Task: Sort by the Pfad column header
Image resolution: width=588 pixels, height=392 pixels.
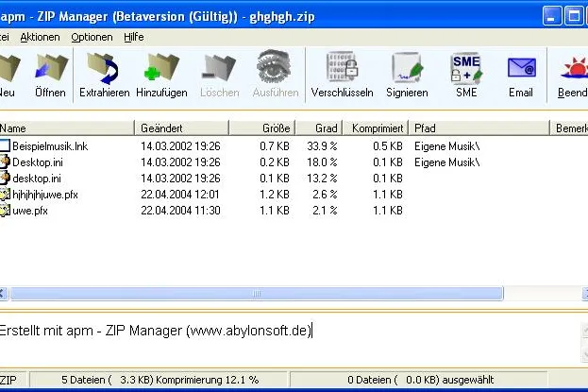Action: (x=479, y=128)
